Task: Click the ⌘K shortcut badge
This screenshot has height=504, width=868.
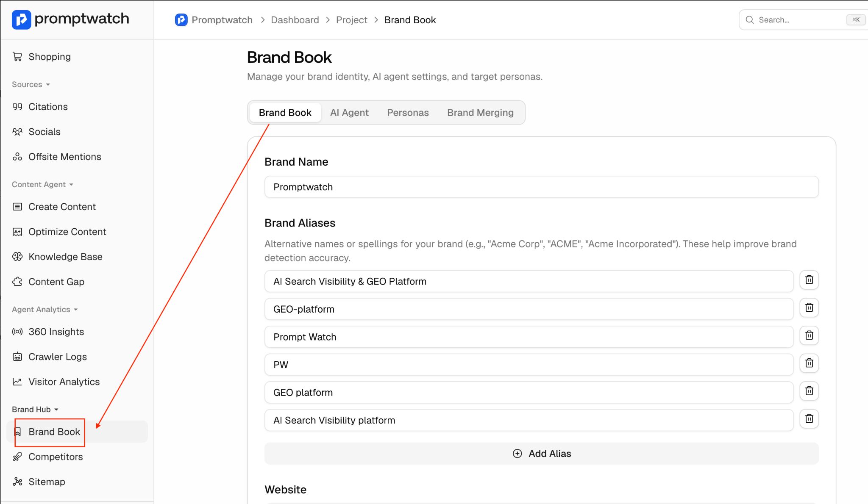Action: [856, 20]
